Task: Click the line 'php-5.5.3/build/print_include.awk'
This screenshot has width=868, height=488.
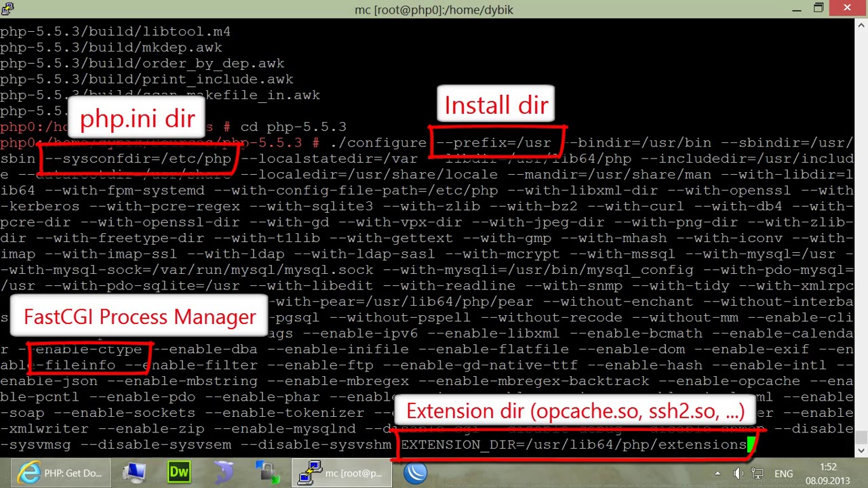Action: [146, 79]
